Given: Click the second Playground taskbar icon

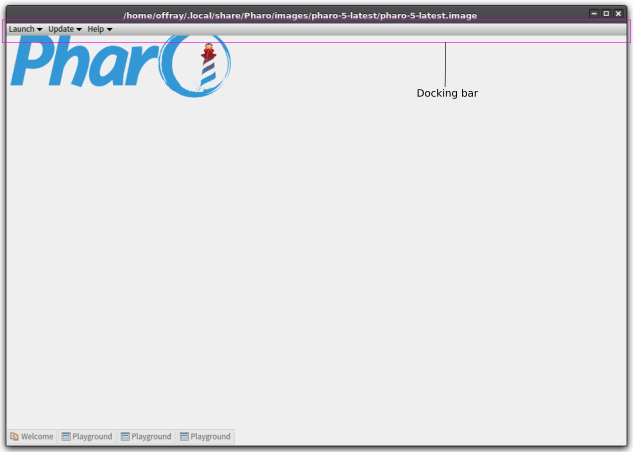Looking at the screenshot, I should (x=125, y=437).
